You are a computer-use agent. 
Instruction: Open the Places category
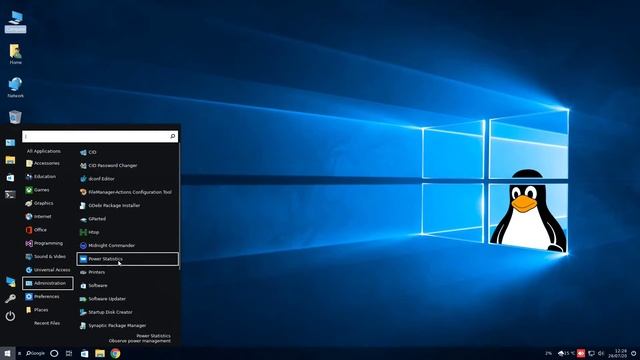(x=37, y=310)
